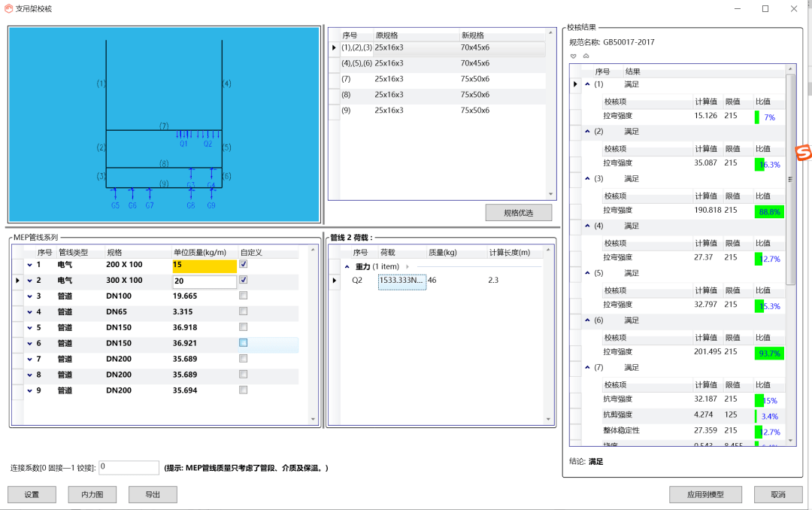This screenshot has width=812, height=510.
Task: Click 应用到模型 button
Action: (x=705, y=494)
